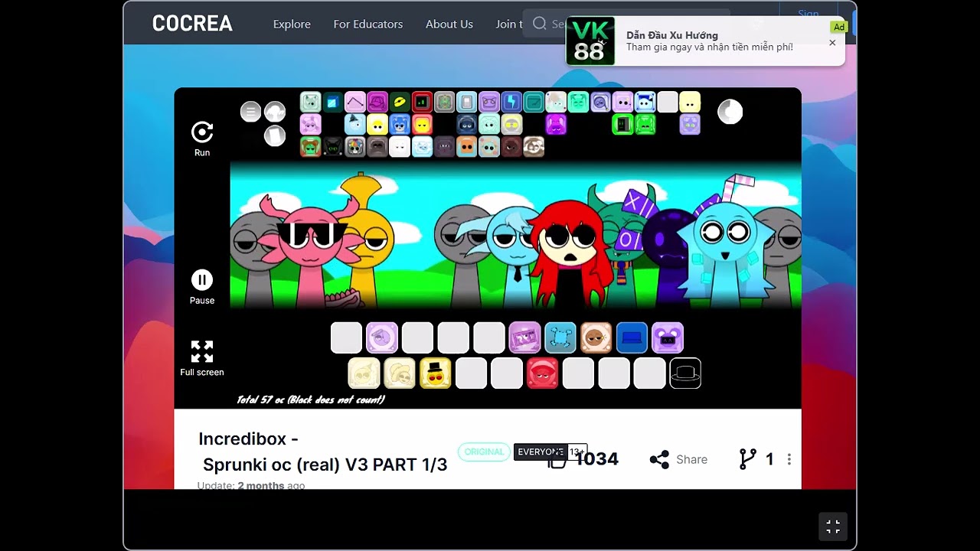Open the For Educators page
The height and width of the screenshot is (551, 980).
click(x=368, y=24)
